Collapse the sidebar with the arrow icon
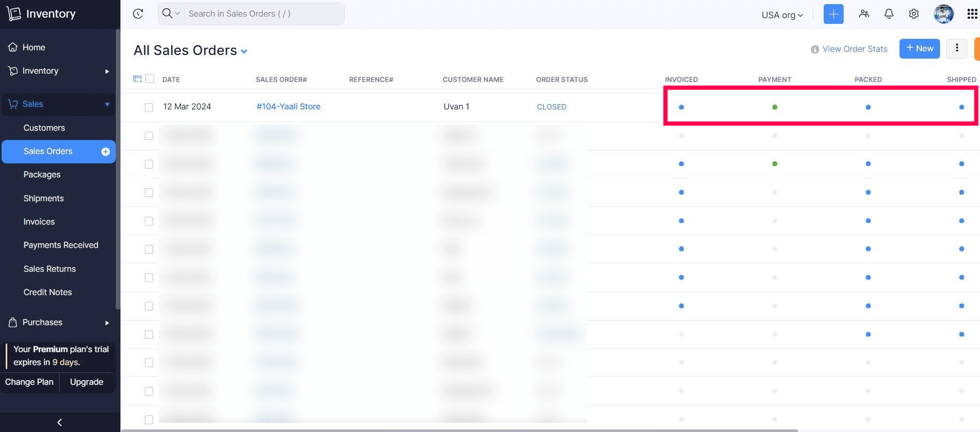The image size is (980, 432). point(60,422)
